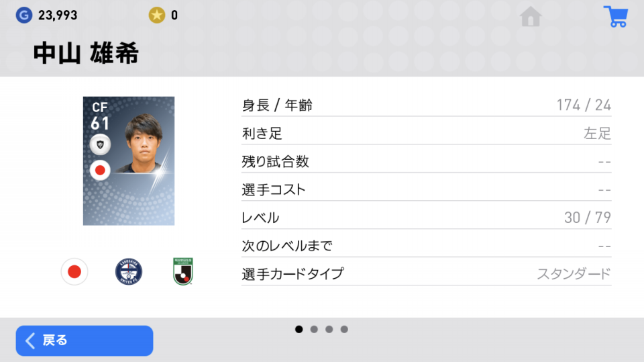Click the 戻る back button
Viewport: 644px width, 362px height.
[x=85, y=341]
